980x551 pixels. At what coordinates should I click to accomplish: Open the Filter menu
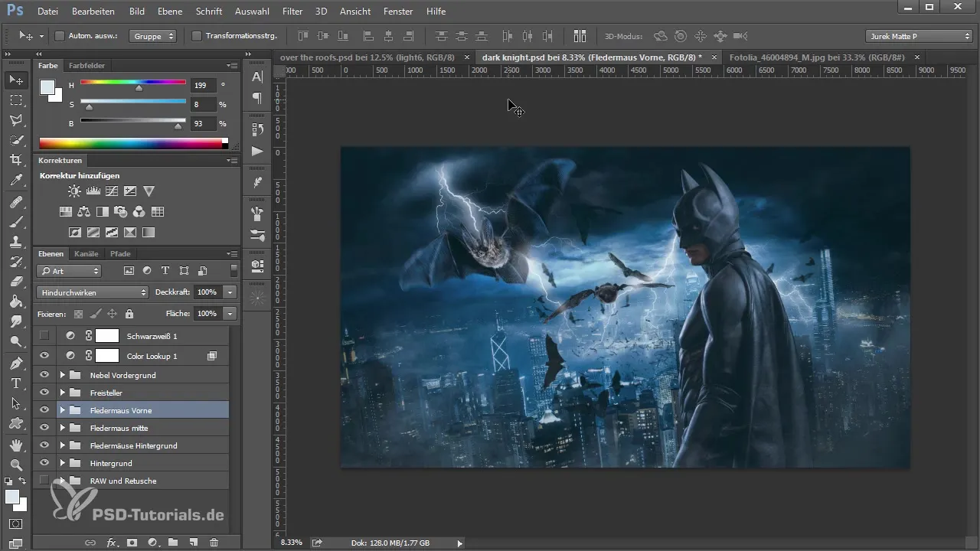coord(292,11)
